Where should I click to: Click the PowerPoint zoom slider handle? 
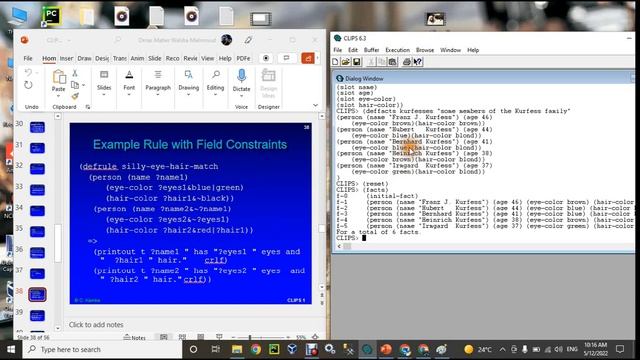pyautogui.click(x=250, y=338)
